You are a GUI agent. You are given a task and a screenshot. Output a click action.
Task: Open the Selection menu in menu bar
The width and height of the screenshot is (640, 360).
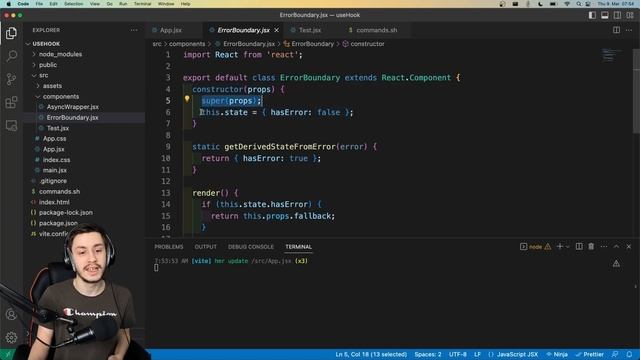[x=73, y=4]
